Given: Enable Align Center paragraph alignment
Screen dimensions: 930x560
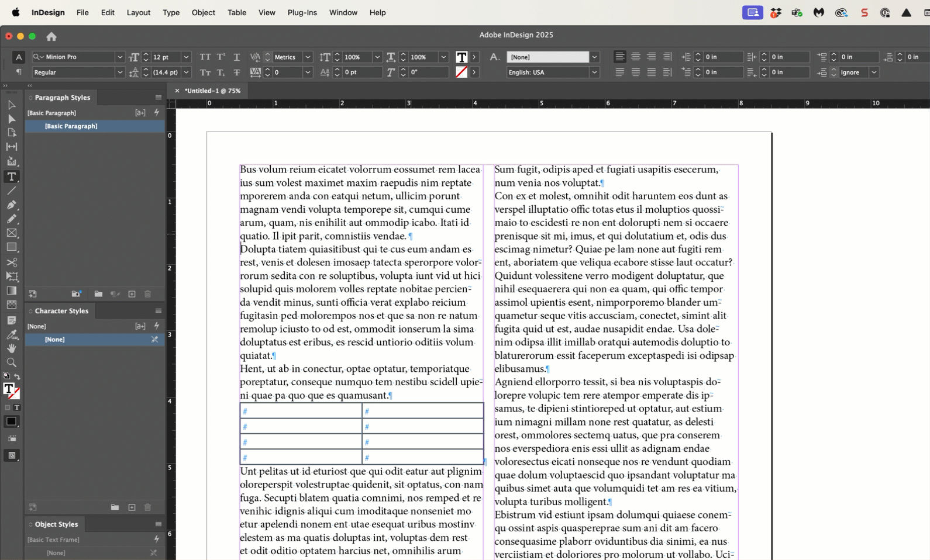Looking at the screenshot, I should pos(636,57).
